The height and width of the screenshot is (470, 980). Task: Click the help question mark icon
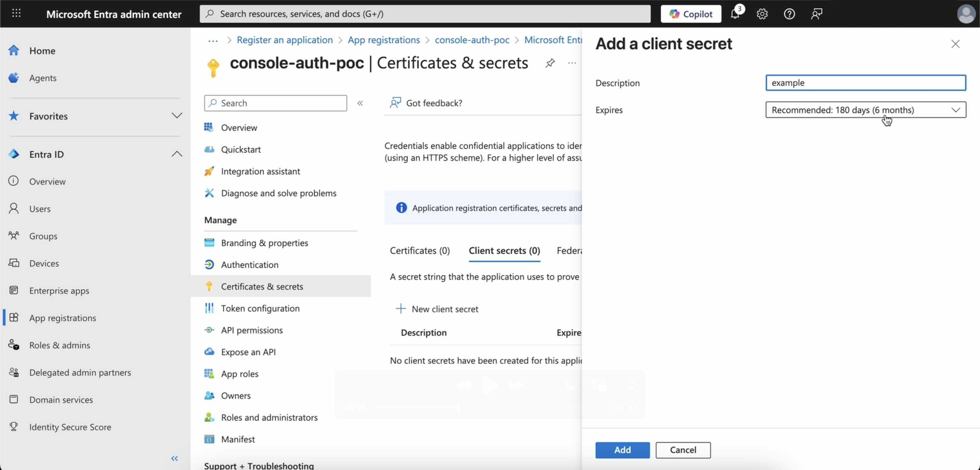(789, 14)
